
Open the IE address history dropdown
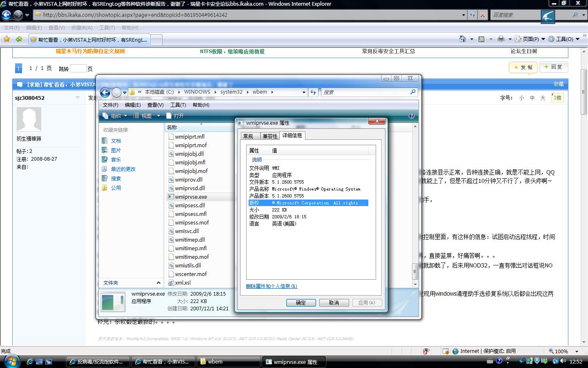coord(463,15)
